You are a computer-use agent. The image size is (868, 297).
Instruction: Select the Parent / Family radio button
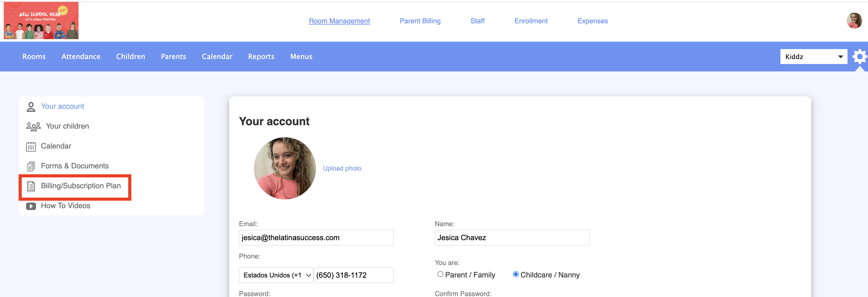(440, 274)
